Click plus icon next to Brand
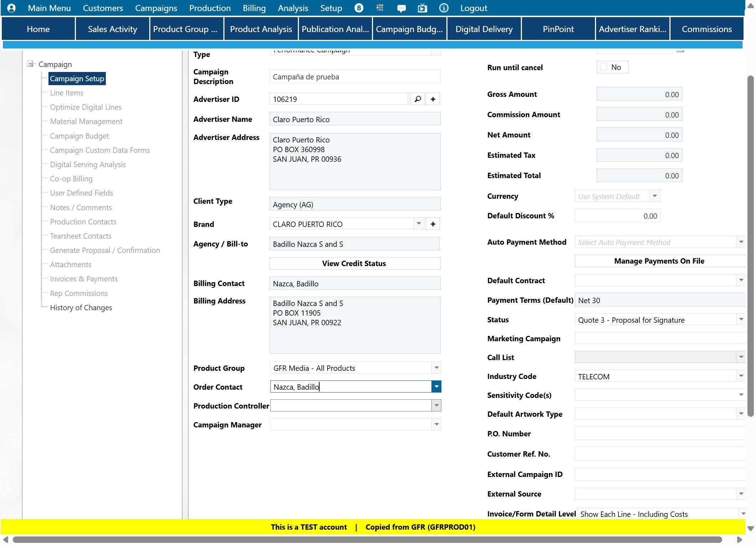This screenshot has width=756, height=545. (x=433, y=224)
